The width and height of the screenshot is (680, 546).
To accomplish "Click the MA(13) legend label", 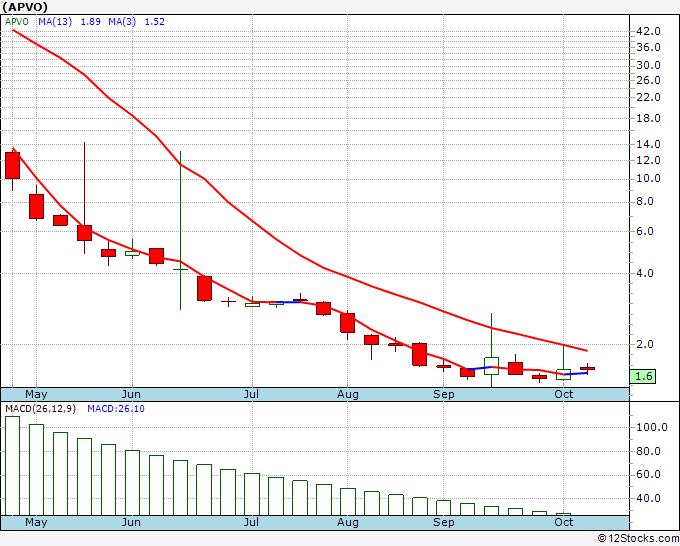I will pos(55,21).
